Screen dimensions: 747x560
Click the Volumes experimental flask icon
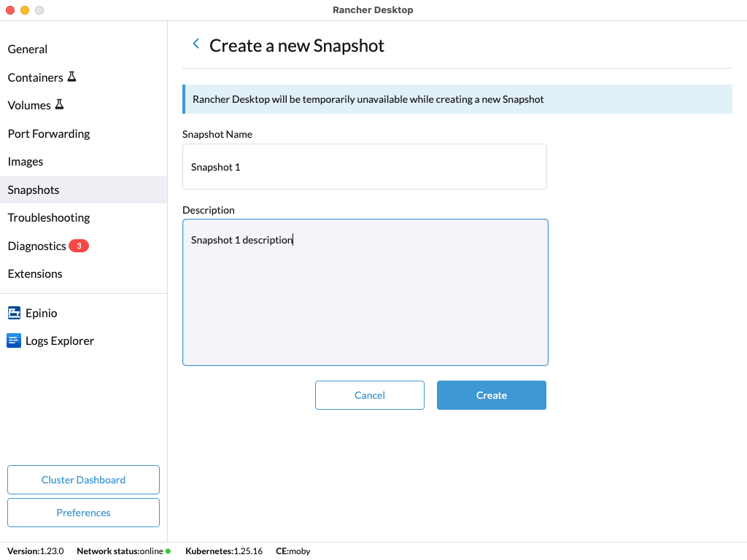tap(60, 104)
